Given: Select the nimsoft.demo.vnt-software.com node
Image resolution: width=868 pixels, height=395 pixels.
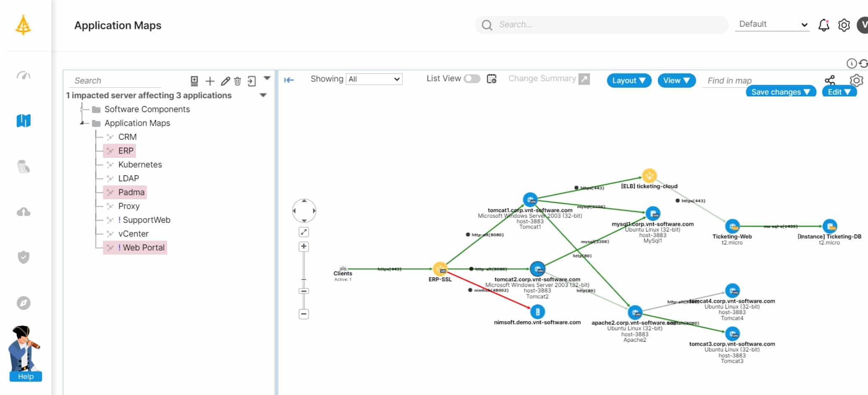Looking at the screenshot, I should [537, 312].
